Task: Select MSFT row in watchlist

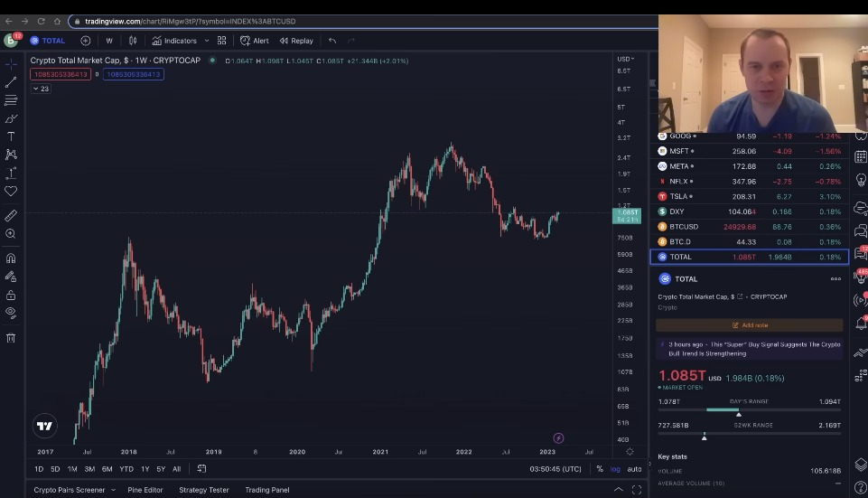Action: pos(750,151)
